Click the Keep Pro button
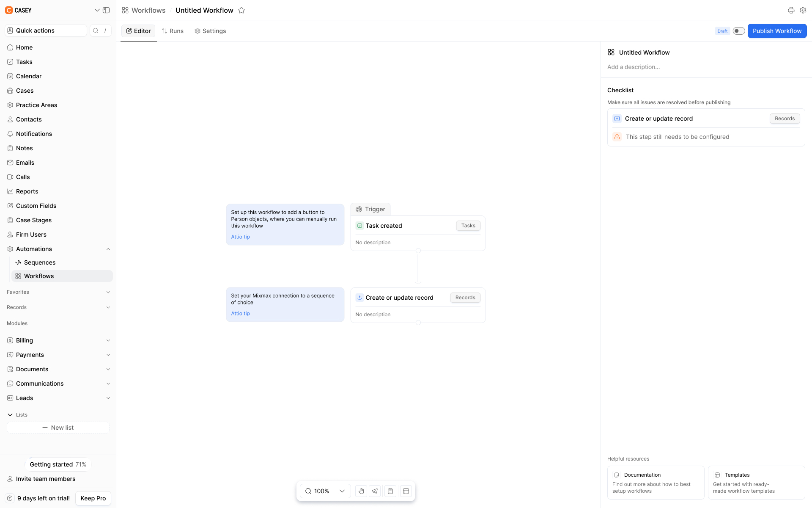Viewport: 812px width, 508px height. point(93,498)
